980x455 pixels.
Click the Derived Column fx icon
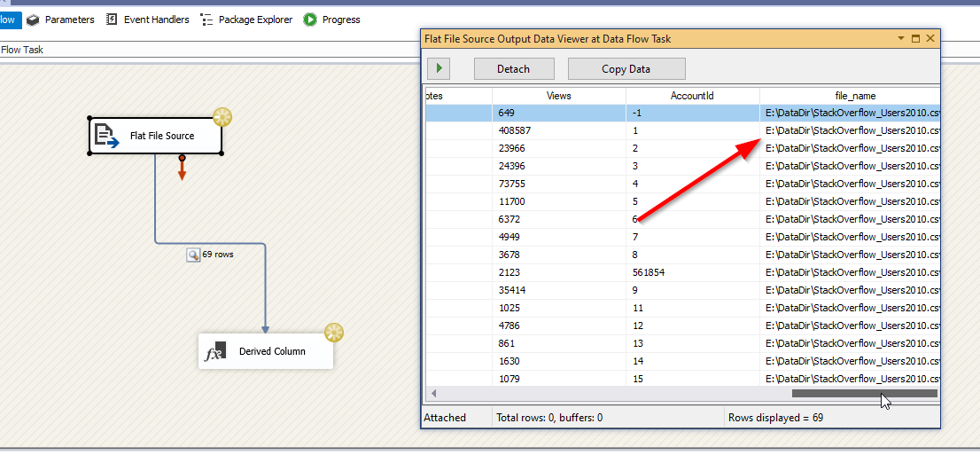(215, 351)
